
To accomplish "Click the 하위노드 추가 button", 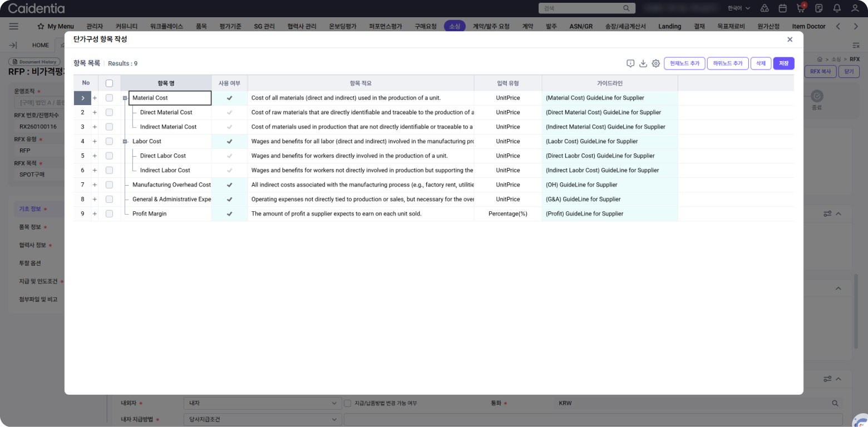I will tap(727, 63).
